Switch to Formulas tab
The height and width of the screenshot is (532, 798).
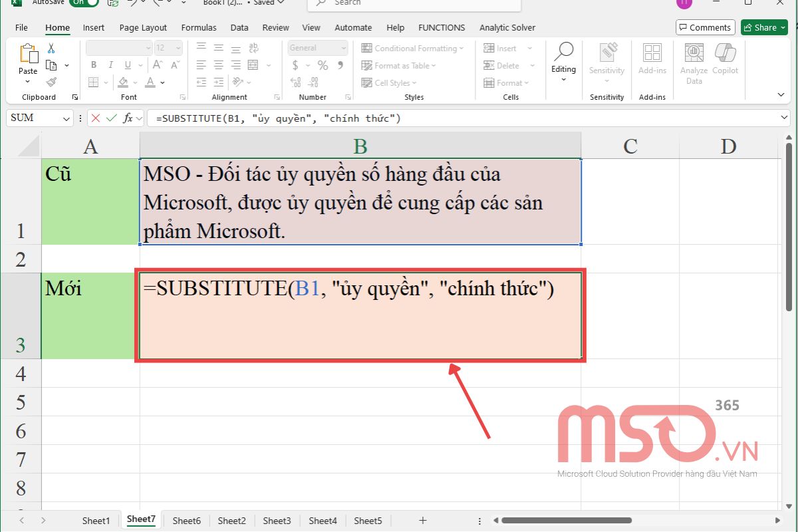(x=199, y=27)
